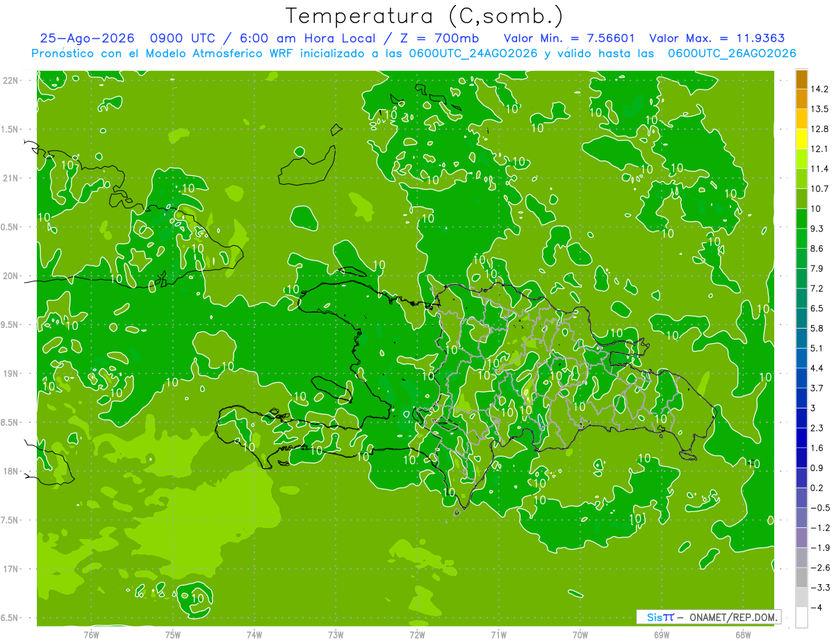The width and height of the screenshot is (834, 644).
Task: Click 'Valor Max. = 11.9363' text
Action: pos(717,38)
